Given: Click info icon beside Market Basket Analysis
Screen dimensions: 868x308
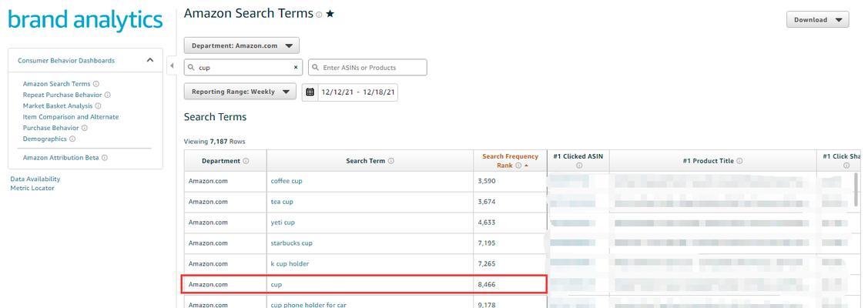Looking at the screenshot, I should coord(98,105).
